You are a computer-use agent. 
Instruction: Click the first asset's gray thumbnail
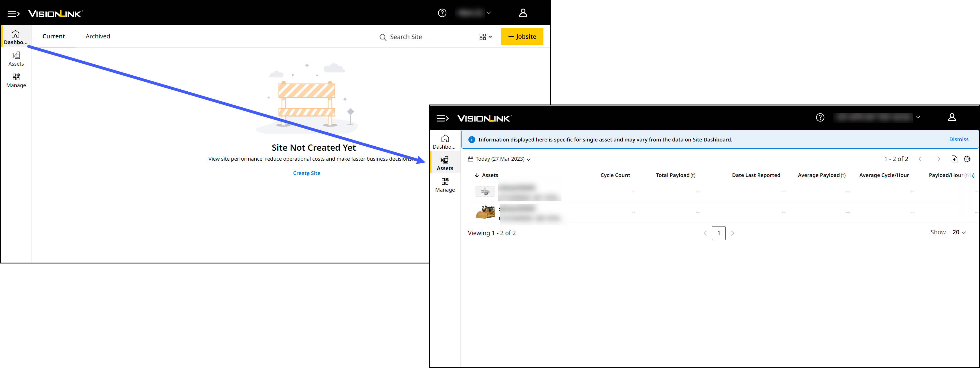485,192
